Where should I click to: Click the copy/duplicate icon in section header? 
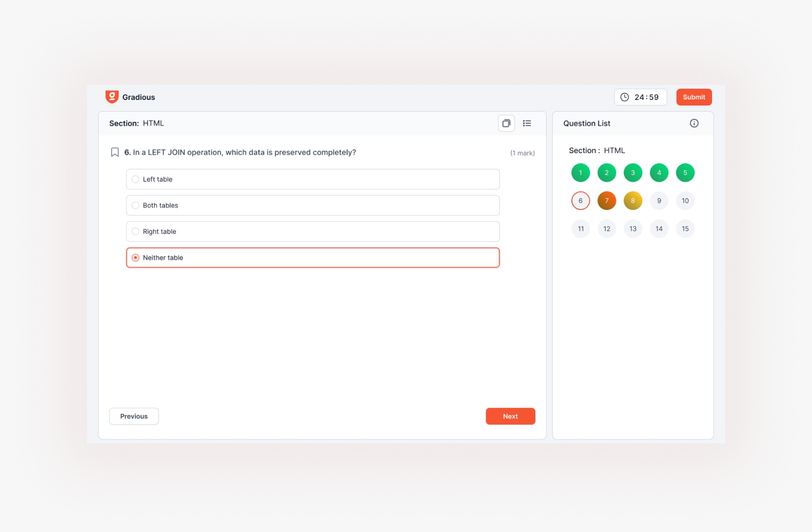click(506, 123)
